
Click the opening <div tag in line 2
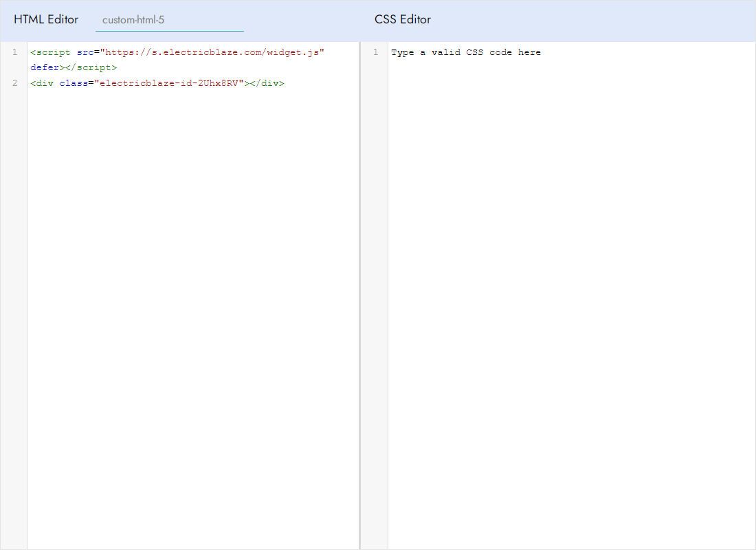[x=42, y=83]
